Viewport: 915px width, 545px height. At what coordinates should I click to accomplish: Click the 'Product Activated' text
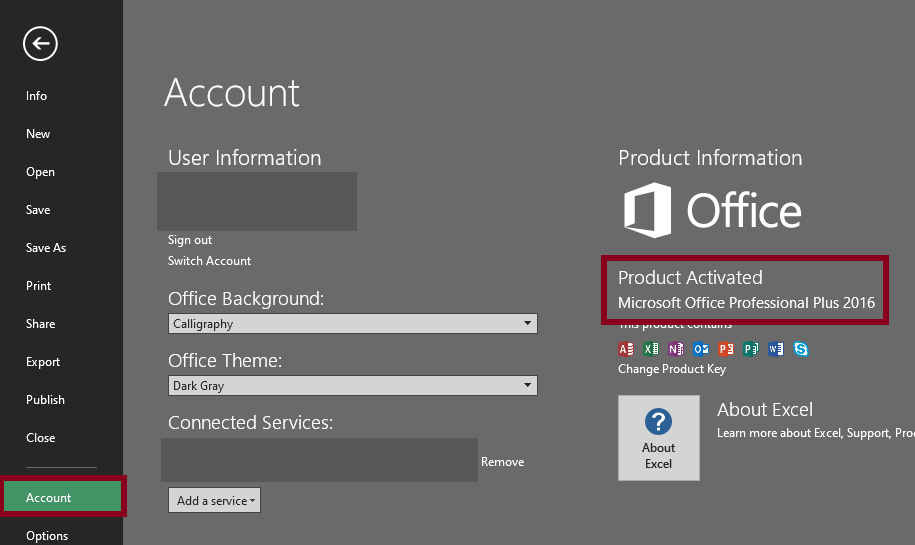(690, 277)
